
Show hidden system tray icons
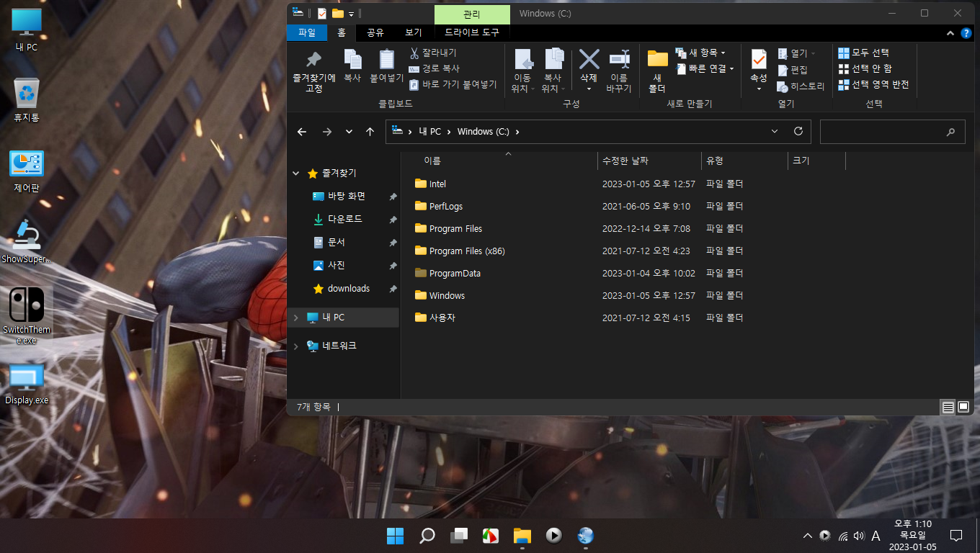pos(808,536)
